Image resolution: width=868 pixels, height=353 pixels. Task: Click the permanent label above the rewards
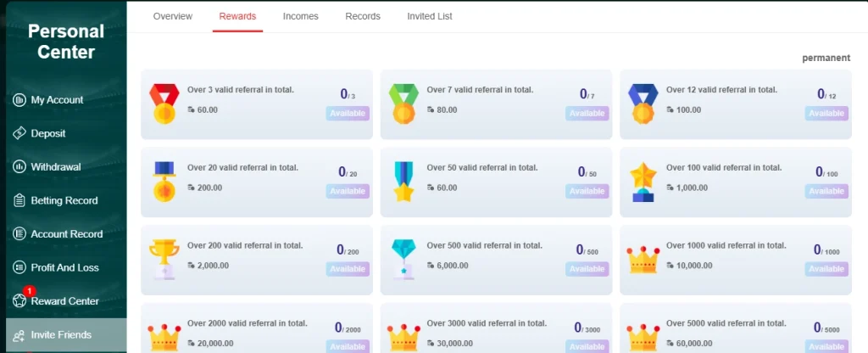(826, 58)
